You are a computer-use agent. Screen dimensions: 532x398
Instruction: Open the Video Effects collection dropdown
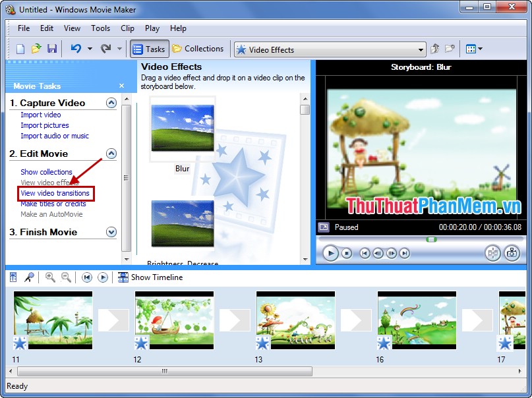coord(421,49)
